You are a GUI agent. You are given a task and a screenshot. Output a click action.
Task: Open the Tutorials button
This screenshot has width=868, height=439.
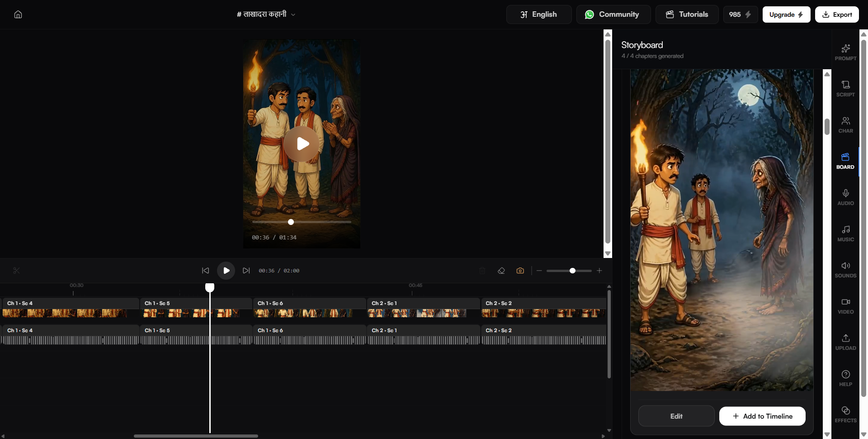(x=687, y=14)
